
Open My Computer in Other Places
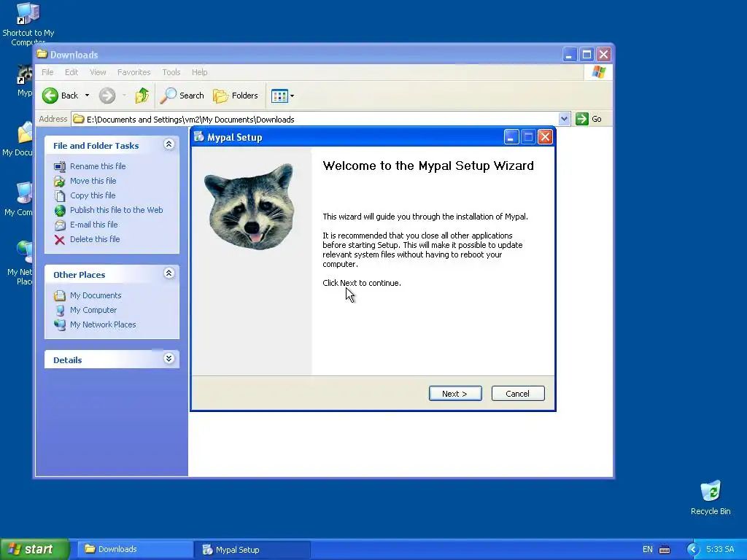[93, 310]
